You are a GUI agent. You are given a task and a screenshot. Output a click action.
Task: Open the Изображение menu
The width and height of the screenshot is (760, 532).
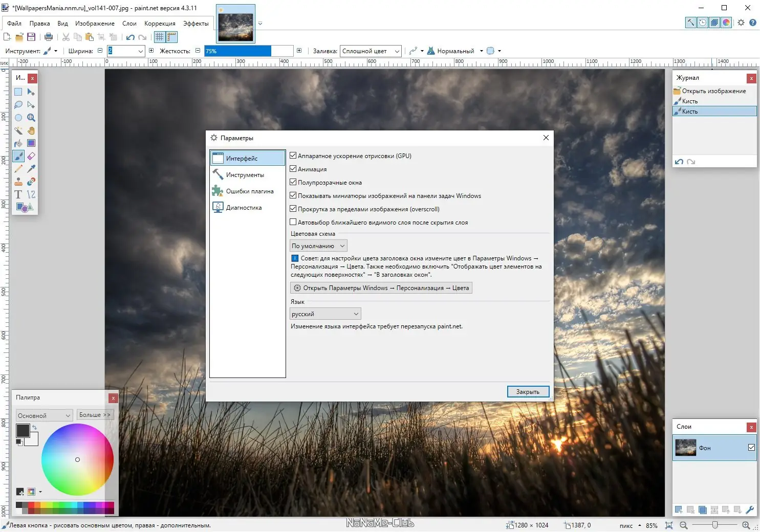[x=95, y=24]
